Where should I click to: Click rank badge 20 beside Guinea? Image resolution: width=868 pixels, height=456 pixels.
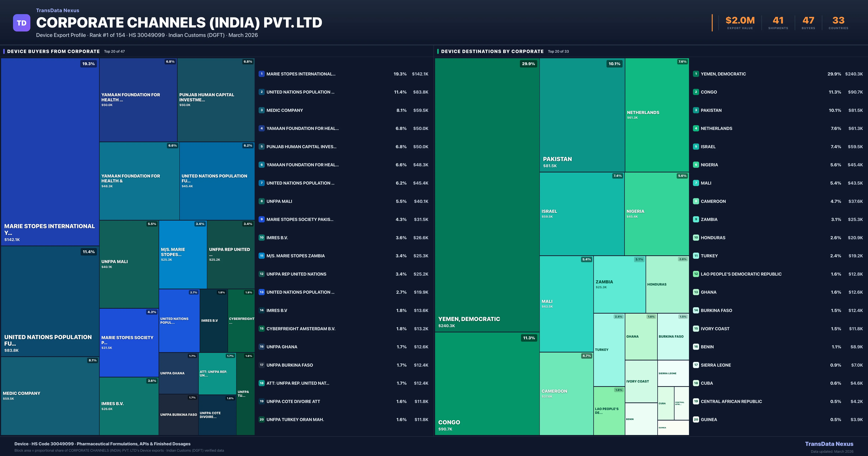pyautogui.click(x=696, y=420)
